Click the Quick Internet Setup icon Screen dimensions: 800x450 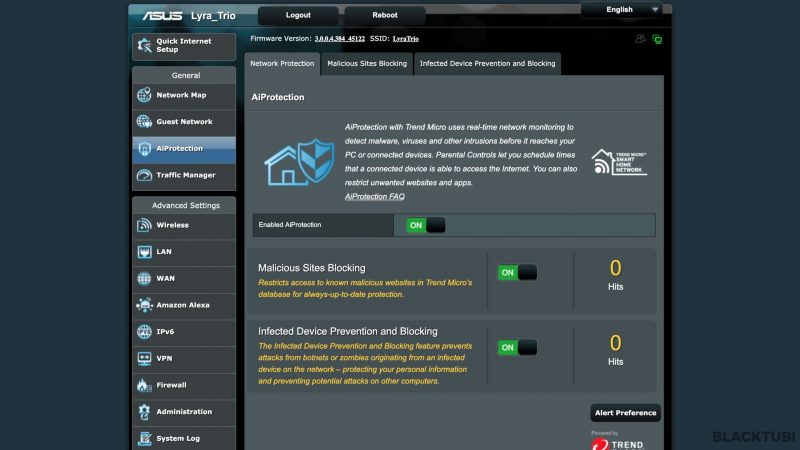point(144,45)
